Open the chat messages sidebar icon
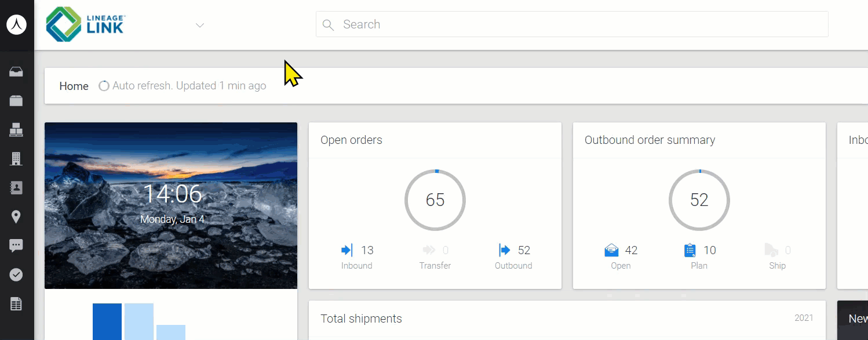The image size is (868, 340). tap(16, 245)
